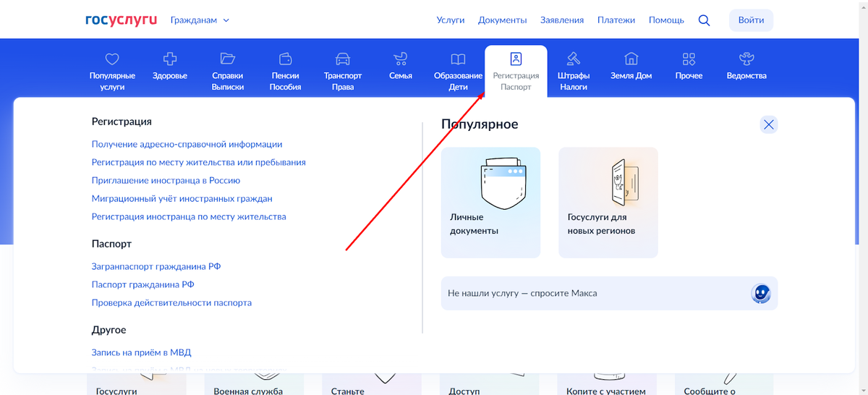Open the Личные документы card
The image size is (868, 395).
tap(490, 203)
